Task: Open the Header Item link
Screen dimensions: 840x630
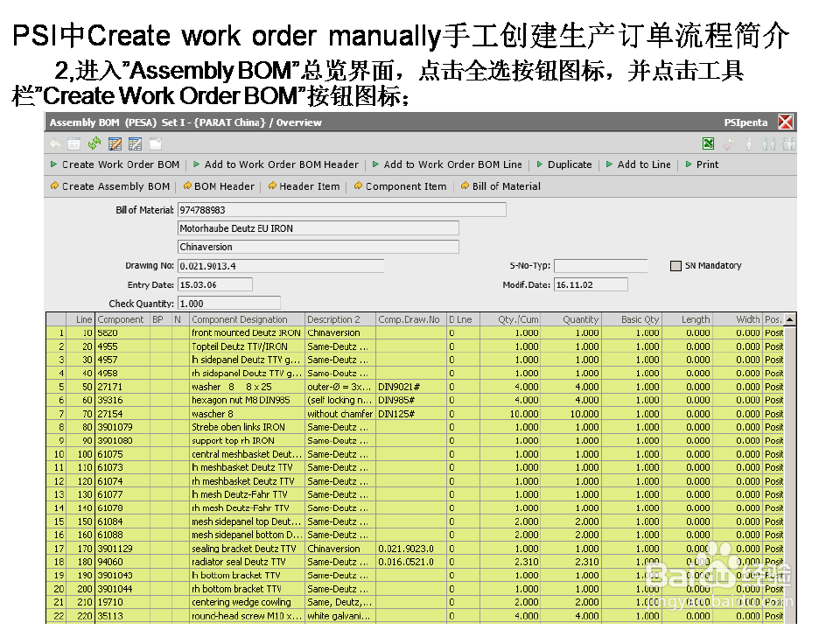Action: tap(304, 186)
